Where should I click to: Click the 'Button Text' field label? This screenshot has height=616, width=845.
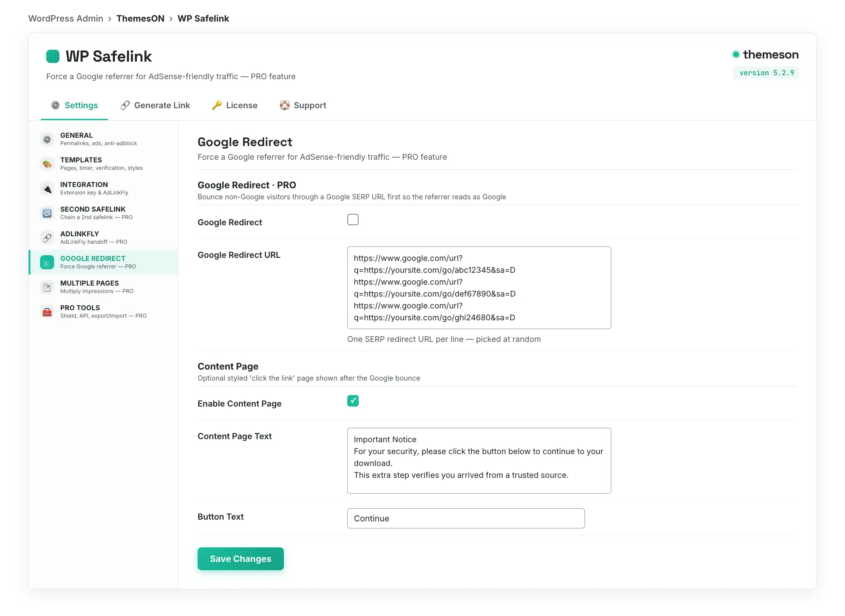220,517
